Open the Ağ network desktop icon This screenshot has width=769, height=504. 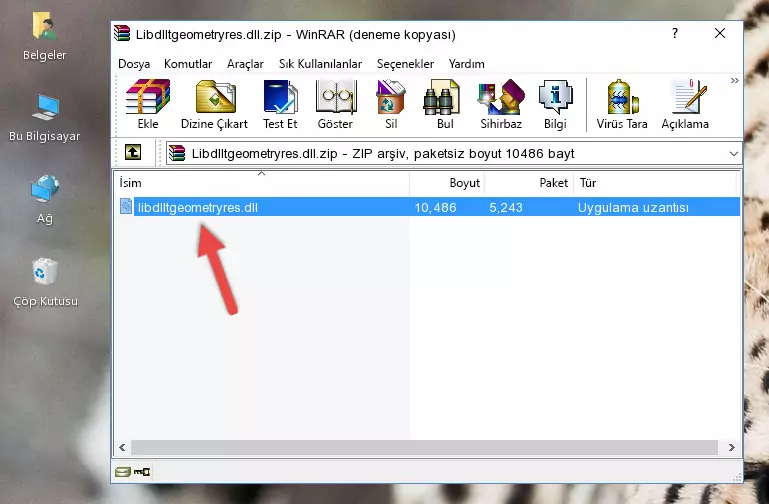tap(45, 200)
